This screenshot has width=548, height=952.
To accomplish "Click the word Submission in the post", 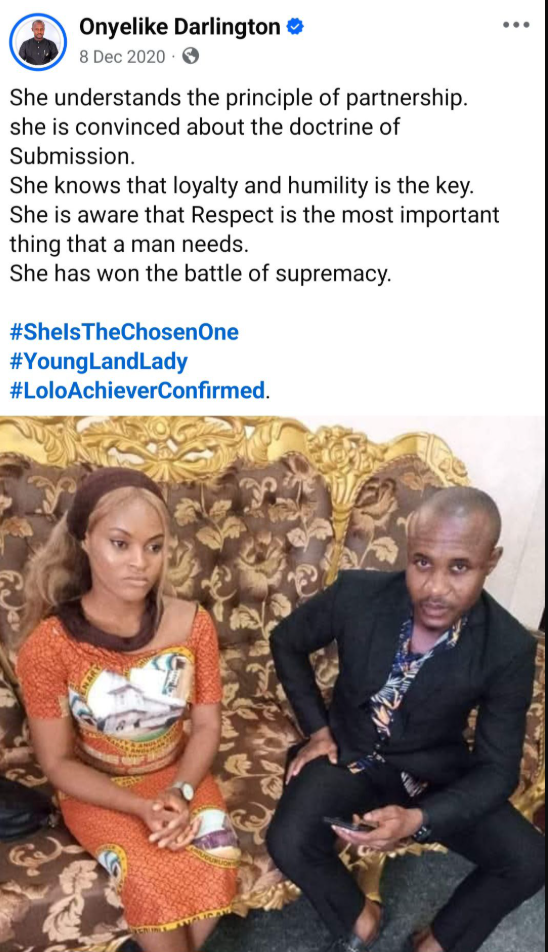I will click(x=69, y=156).
